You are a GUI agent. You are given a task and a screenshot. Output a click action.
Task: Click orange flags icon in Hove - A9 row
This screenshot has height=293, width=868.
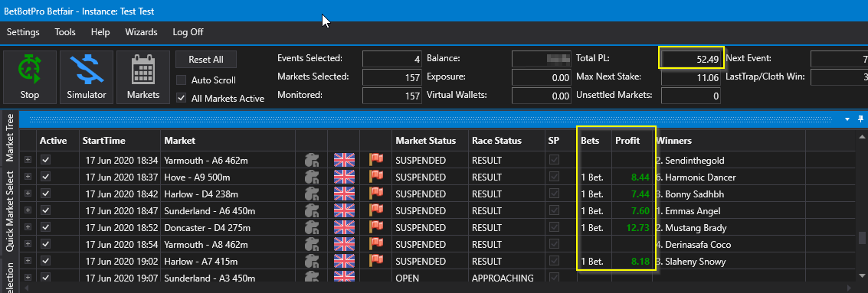coord(376,177)
